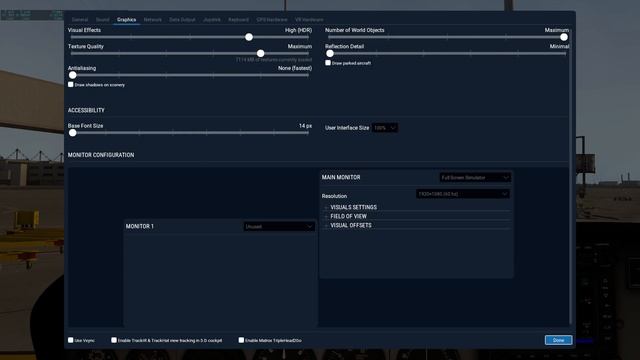This screenshot has width=640, height=360.
Task: Open the Network tab
Action: click(153, 20)
